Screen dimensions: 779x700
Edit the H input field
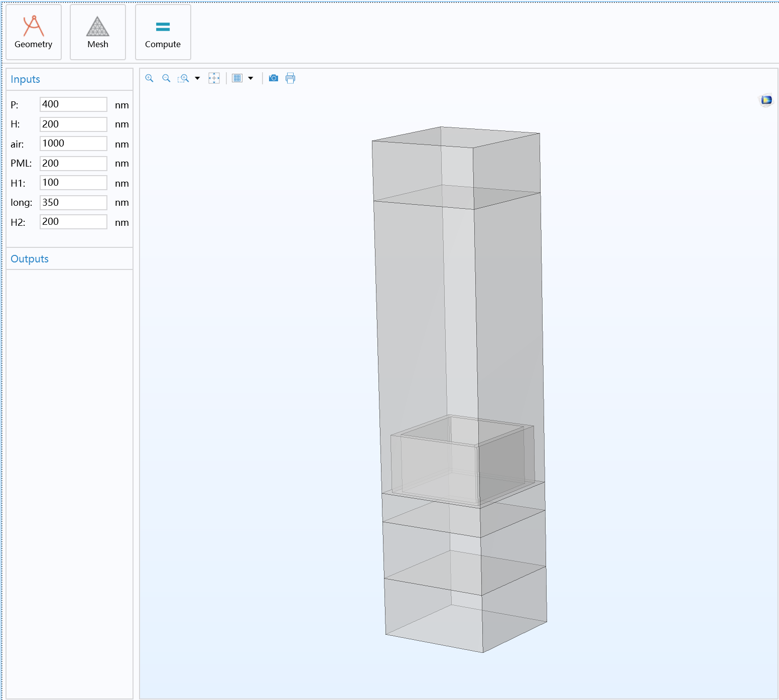[73, 124]
